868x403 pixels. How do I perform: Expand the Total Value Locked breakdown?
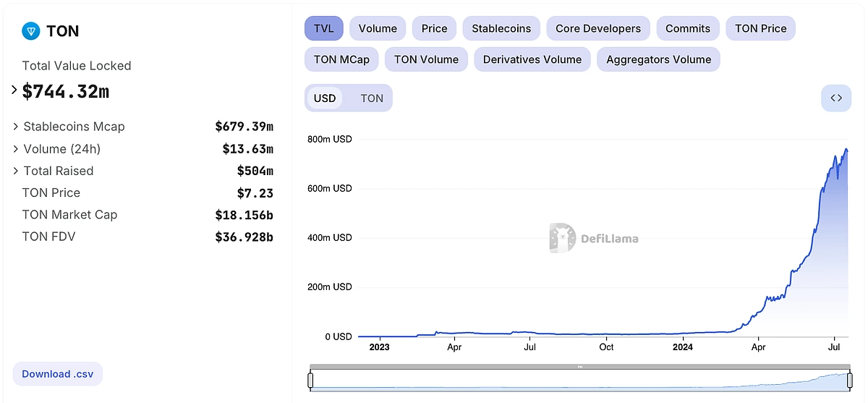click(14, 90)
